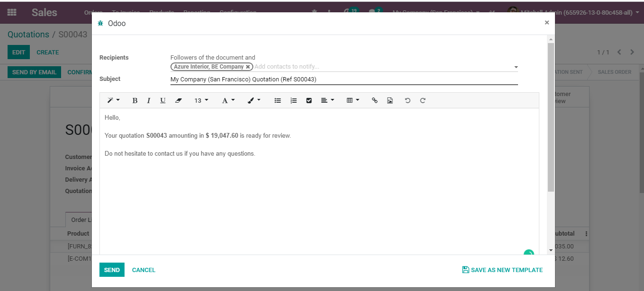Insert an unordered bullet list

click(x=278, y=100)
